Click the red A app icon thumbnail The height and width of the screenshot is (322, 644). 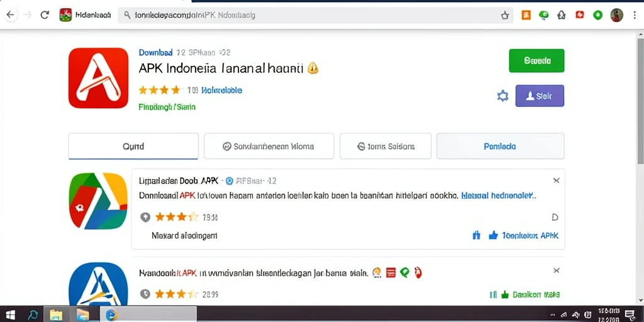tap(98, 78)
